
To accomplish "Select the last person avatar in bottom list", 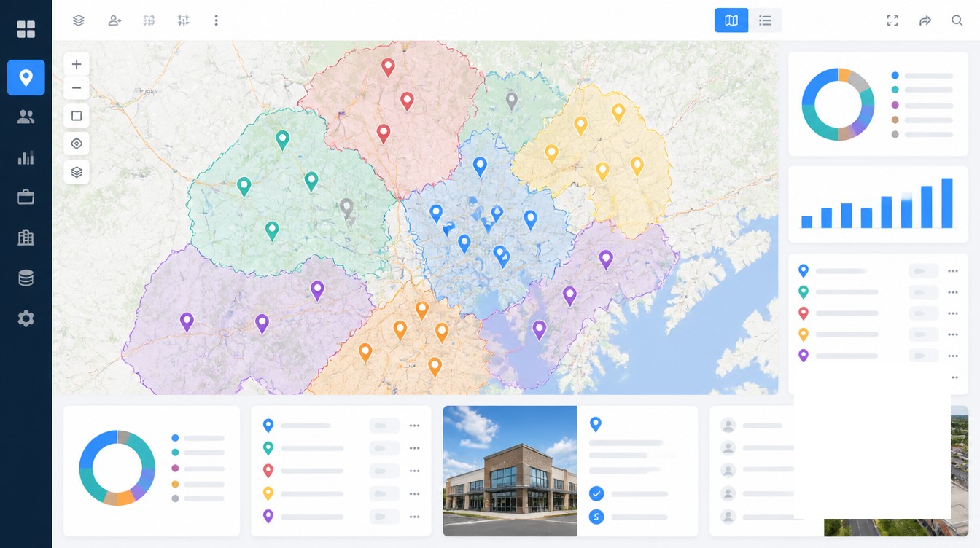I will point(728,516).
